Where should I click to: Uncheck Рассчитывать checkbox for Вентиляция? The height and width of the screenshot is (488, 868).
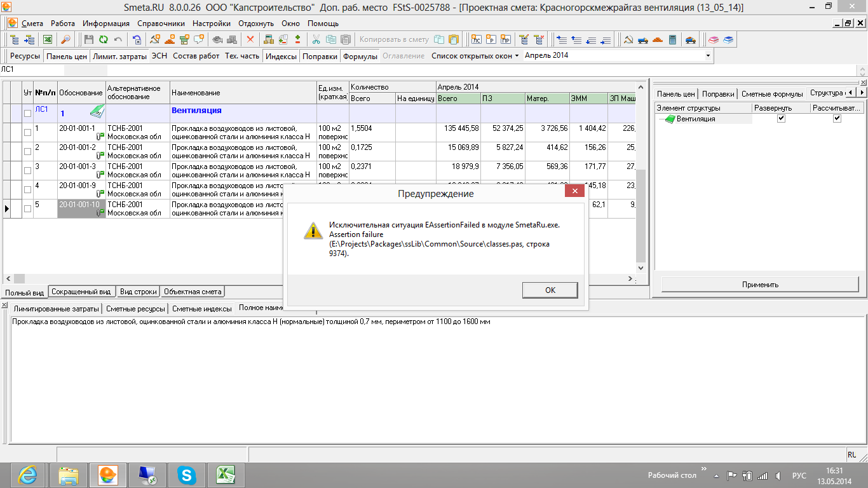tap(837, 119)
